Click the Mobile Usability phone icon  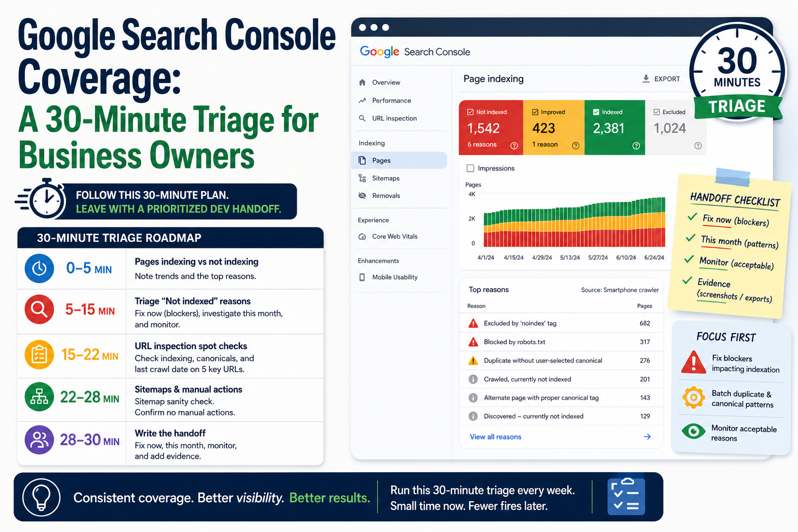click(x=362, y=277)
